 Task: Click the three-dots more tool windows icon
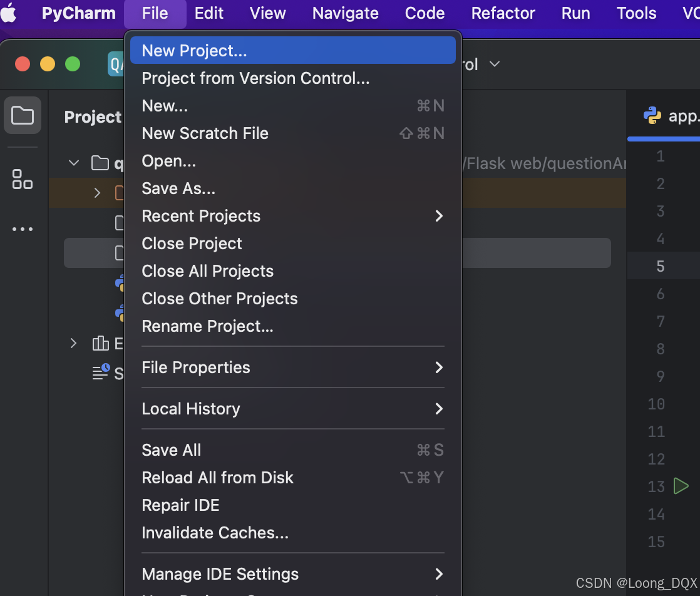pyautogui.click(x=23, y=229)
